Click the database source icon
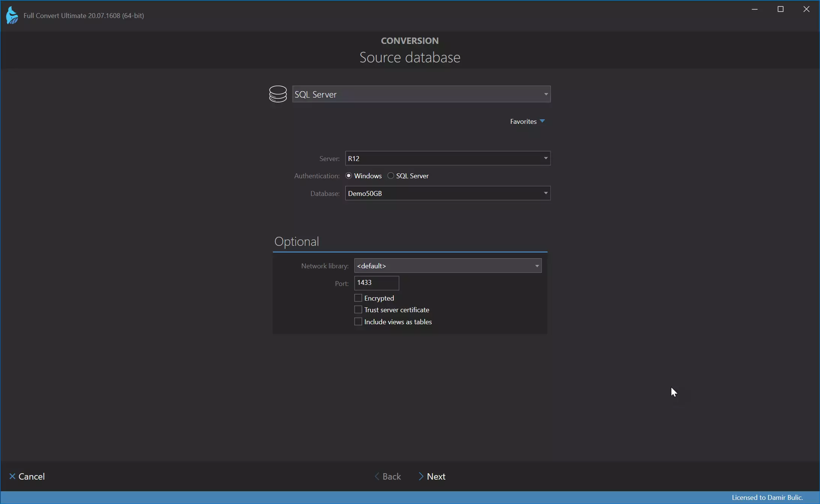820x504 pixels. click(278, 94)
